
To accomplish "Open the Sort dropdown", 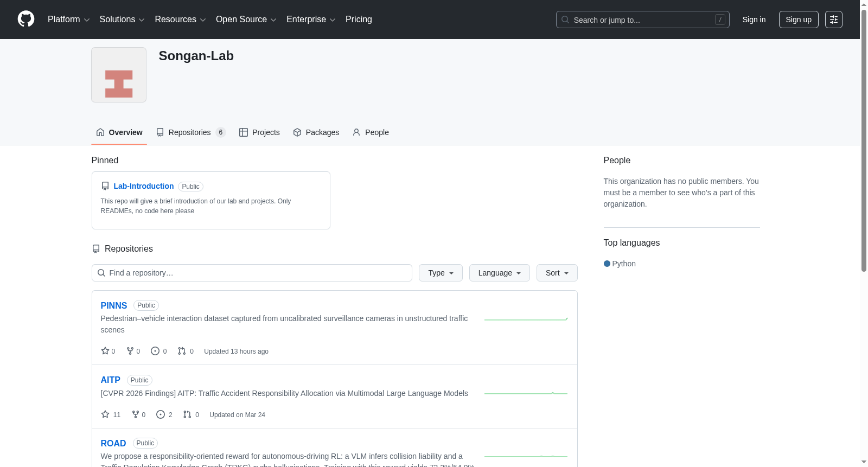I will tap(557, 273).
